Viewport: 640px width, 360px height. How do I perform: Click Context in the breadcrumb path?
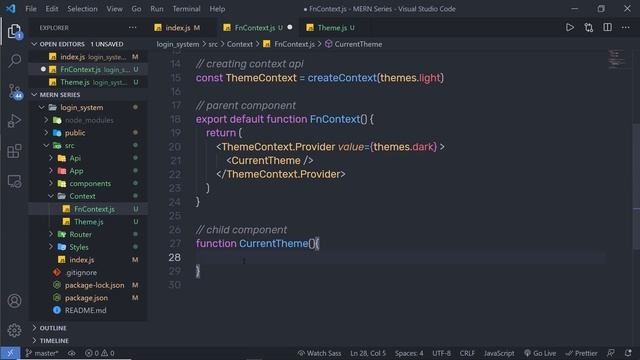click(240, 44)
